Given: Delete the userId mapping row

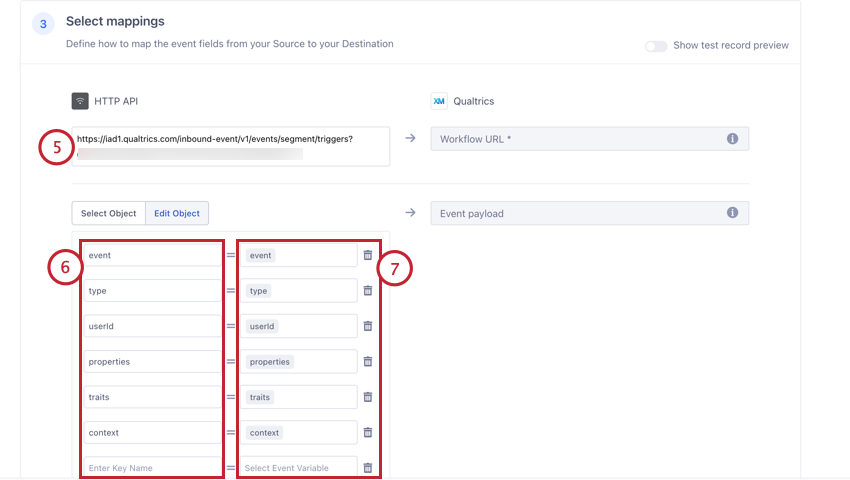Looking at the screenshot, I should point(368,326).
